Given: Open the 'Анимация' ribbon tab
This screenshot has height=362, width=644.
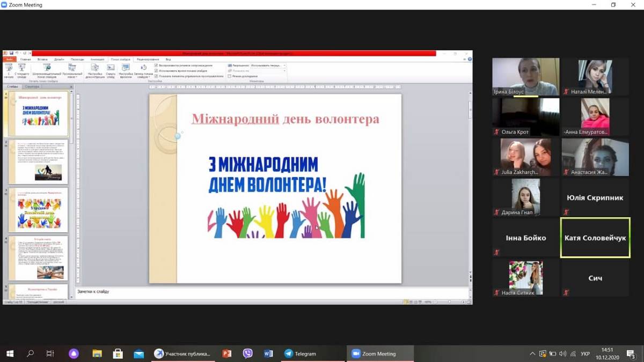Looking at the screenshot, I should coord(98,60).
